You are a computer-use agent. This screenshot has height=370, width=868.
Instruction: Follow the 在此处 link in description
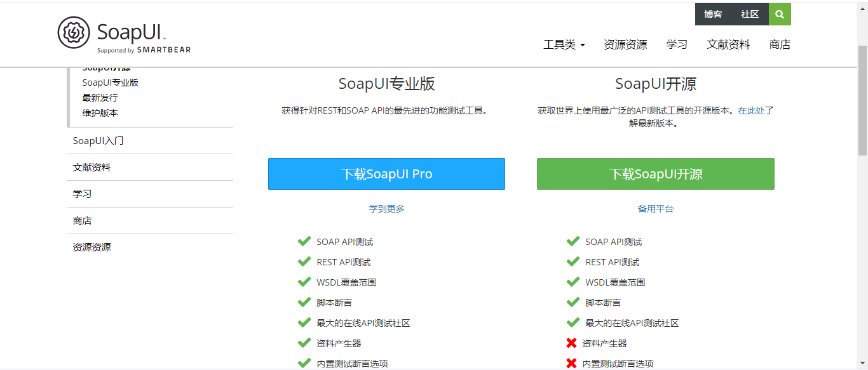pos(751,110)
